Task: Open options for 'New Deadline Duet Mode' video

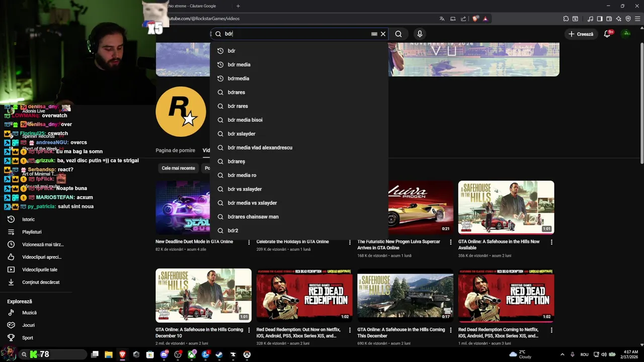Action: (249, 242)
